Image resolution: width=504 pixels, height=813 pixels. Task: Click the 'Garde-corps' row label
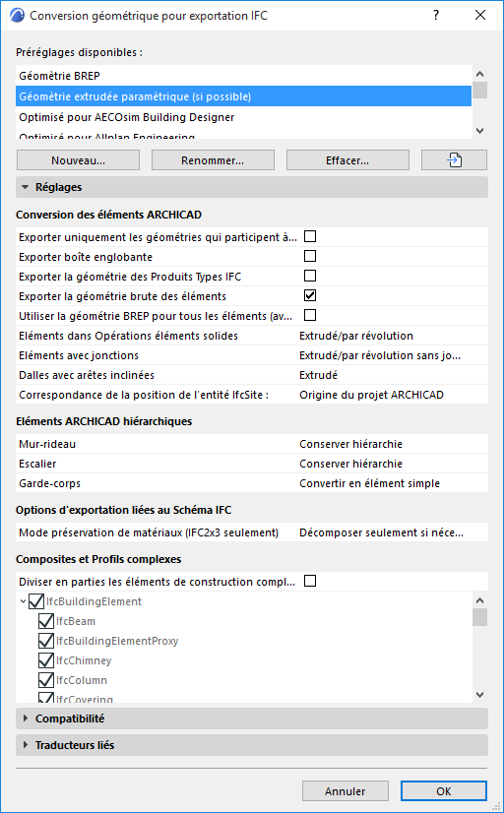[x=50, y=483]
